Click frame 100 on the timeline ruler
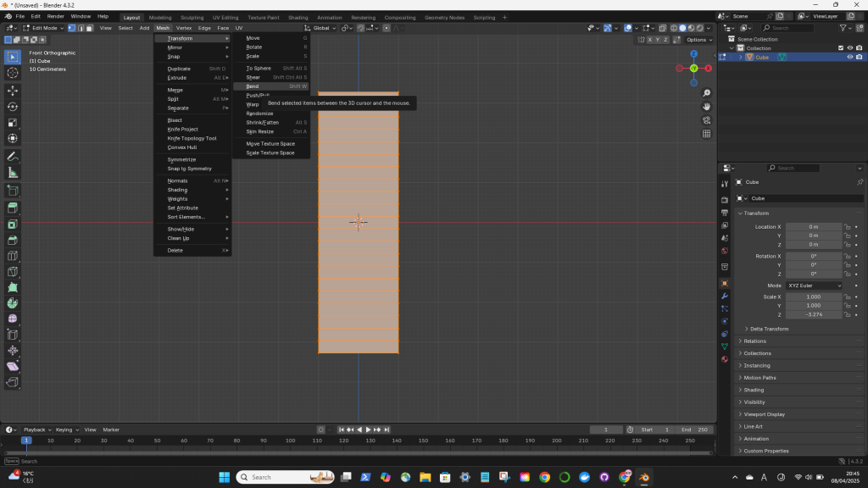 (x=291, y=441)
